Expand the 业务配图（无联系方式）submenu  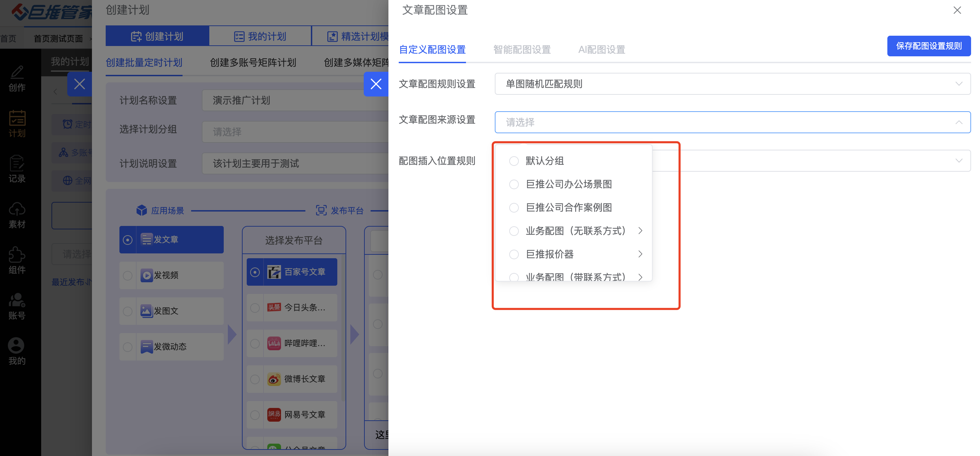point(640,231)
